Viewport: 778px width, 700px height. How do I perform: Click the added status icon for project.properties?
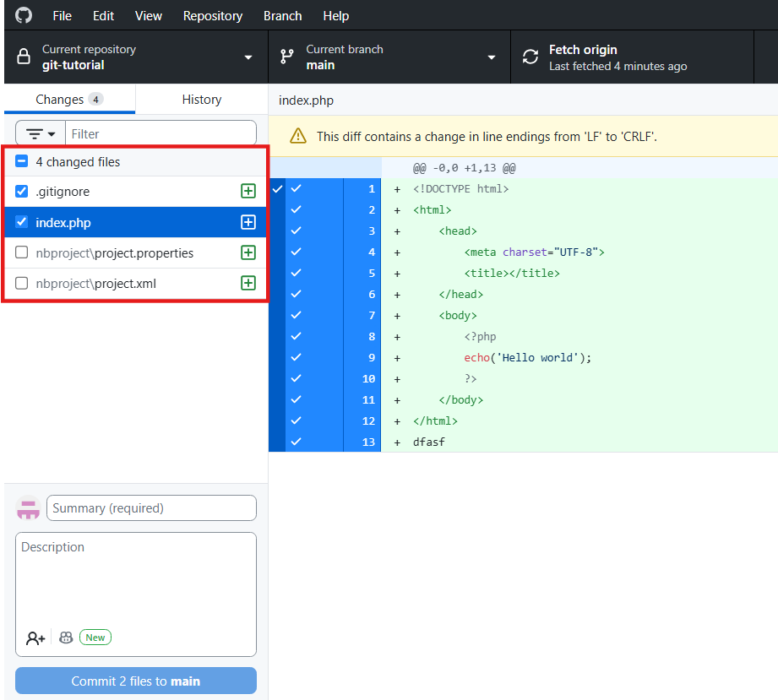(x=248, y=252)
